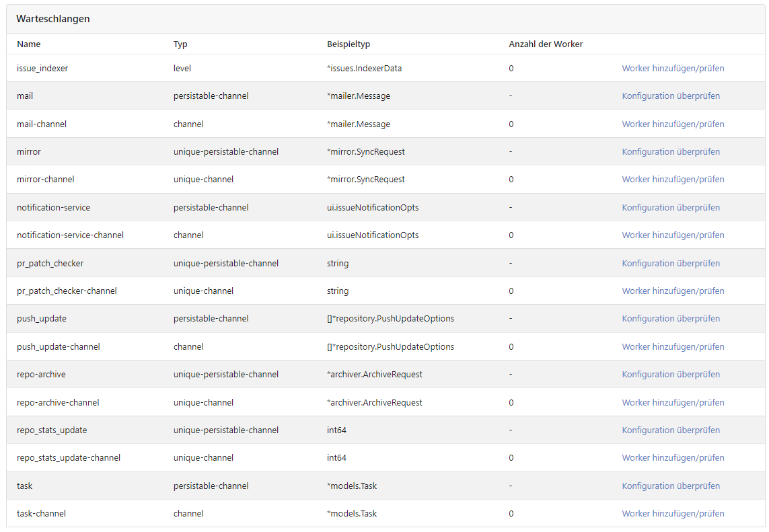
Task: Select the repo-archive-channel queue name
Action: [57, 403]
